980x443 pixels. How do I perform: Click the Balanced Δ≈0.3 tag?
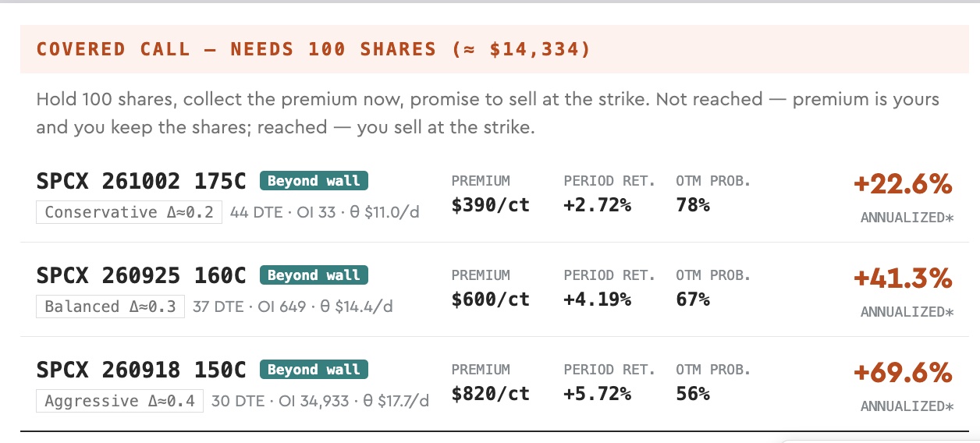(110, 307)
